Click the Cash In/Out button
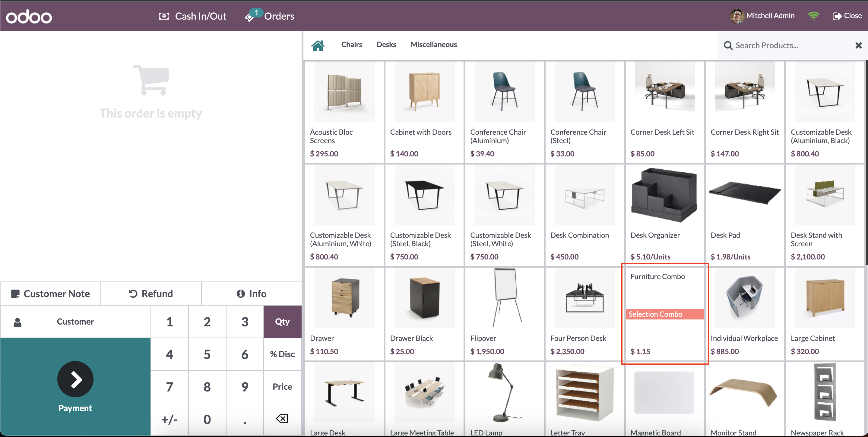This screenshot has height=437, width=868. [x=192, y=16]
